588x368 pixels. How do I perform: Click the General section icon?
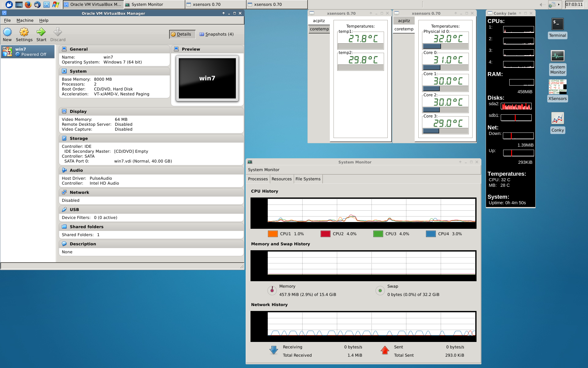pyautogui.click(x=64, y=49)
